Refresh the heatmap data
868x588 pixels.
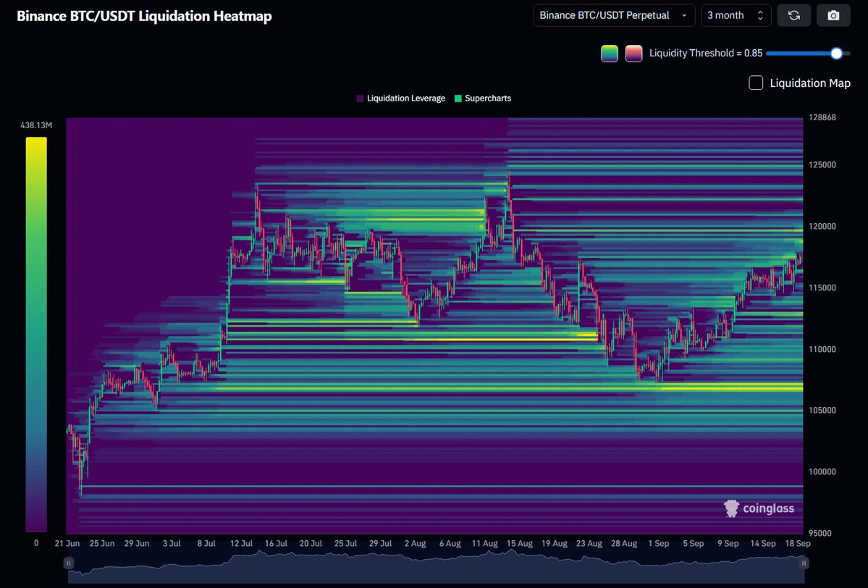(794, 15)
